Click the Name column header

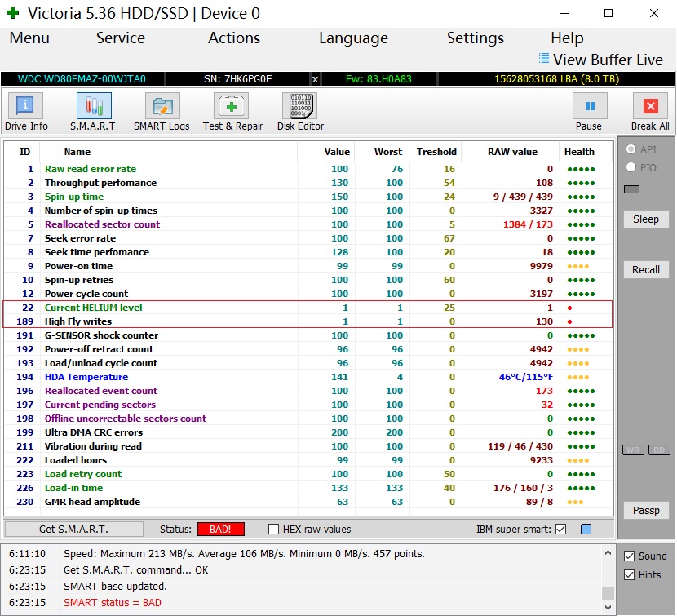(77, 152)
